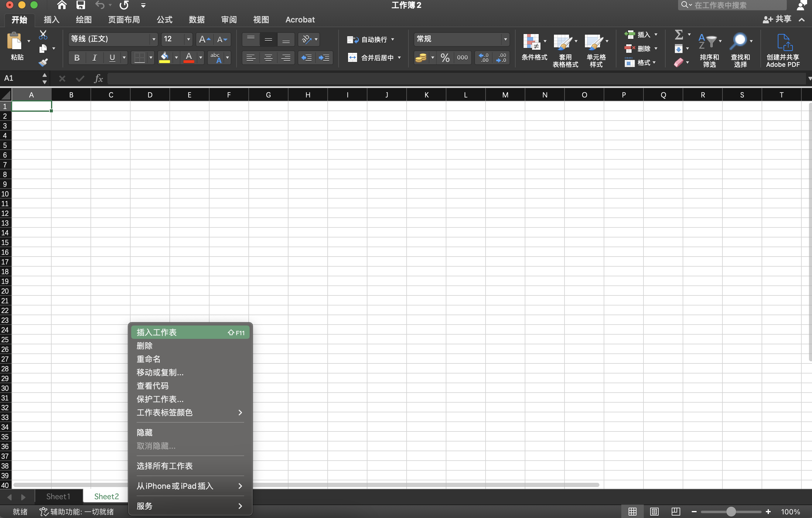
Task: Select the AutoSum (Σ) tool
Action: [x=679, y=34]
